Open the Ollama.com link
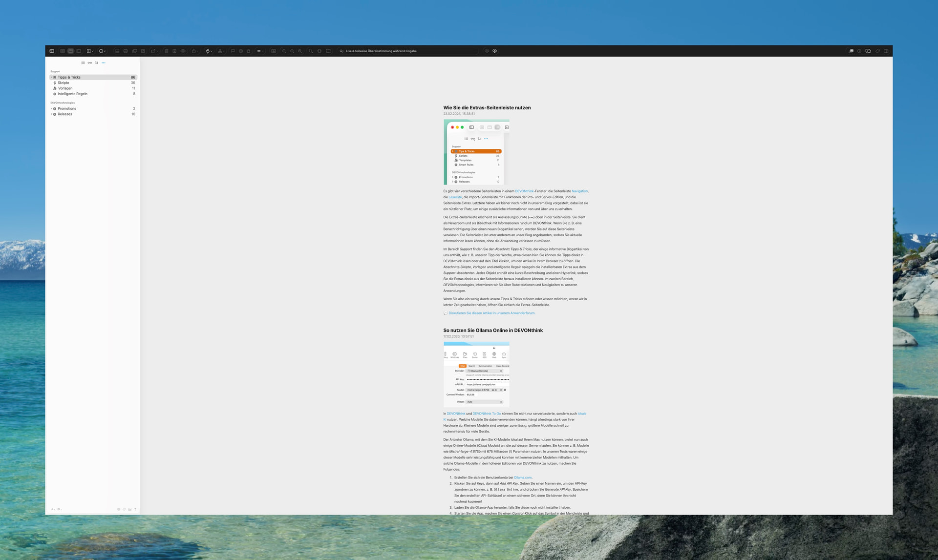This screenshot has width=938, height=560. [x=522, y=477]
